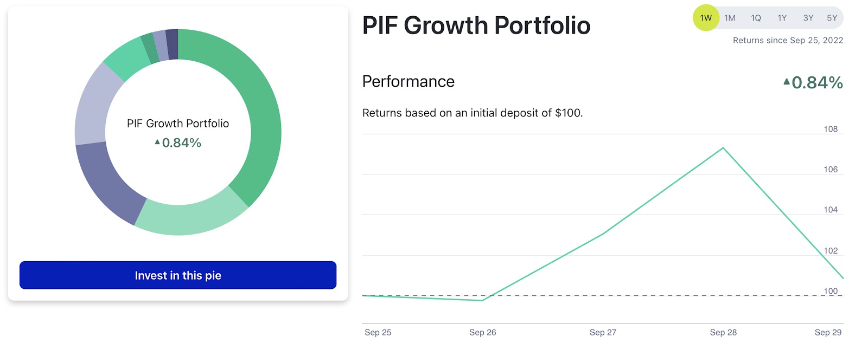
Task: Click the green up-arrow next to Performance 0.84%
Action: (787, 82)
